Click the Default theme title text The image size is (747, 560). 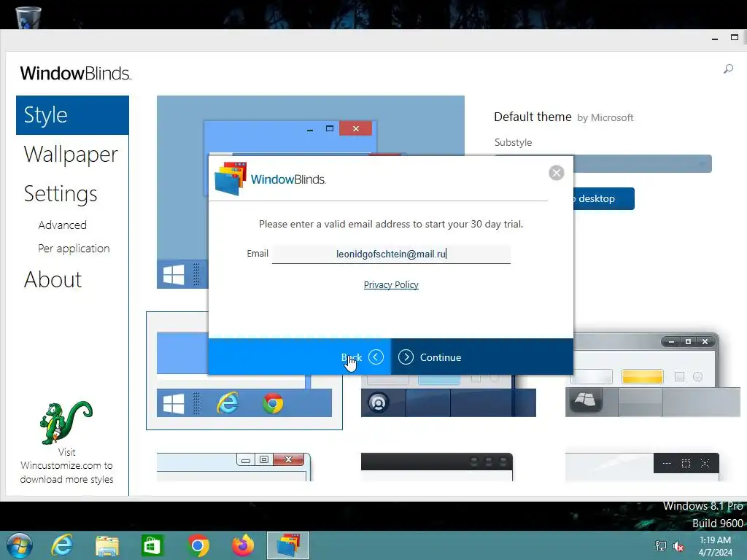pyautogui.click(x=533, y=117)
